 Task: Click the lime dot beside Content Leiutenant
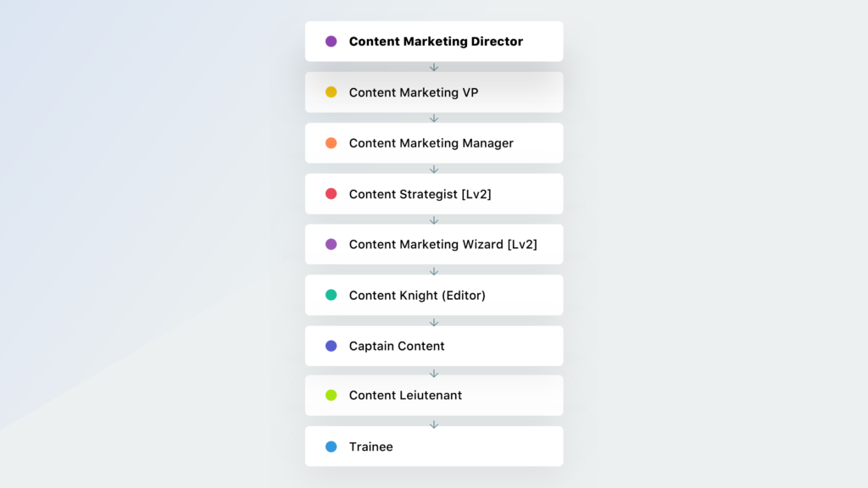pyautogui.click(x=331, y=396)
